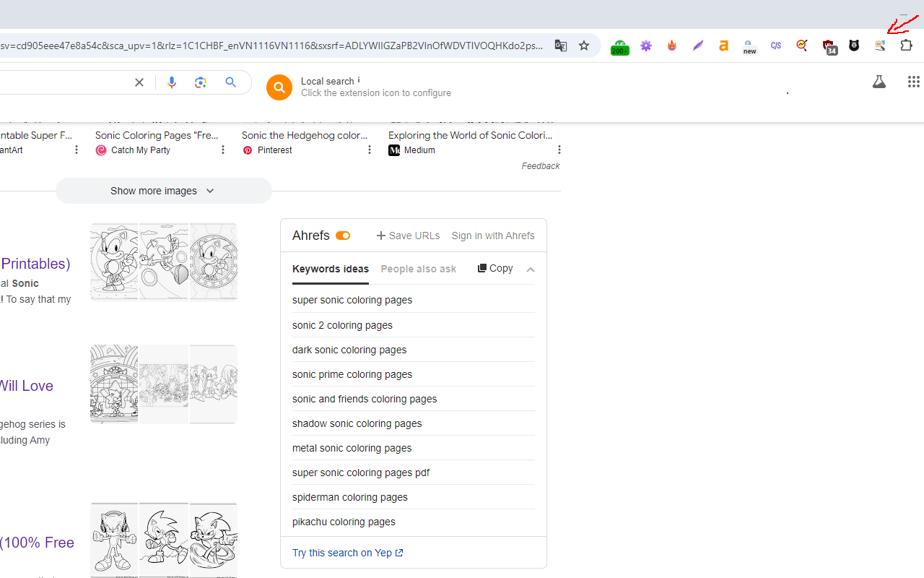Image resolution: width=924 pixels, height=578 pixels.
Task: Toggle the Ahrefs extension switch off
Action: [342, 236]
